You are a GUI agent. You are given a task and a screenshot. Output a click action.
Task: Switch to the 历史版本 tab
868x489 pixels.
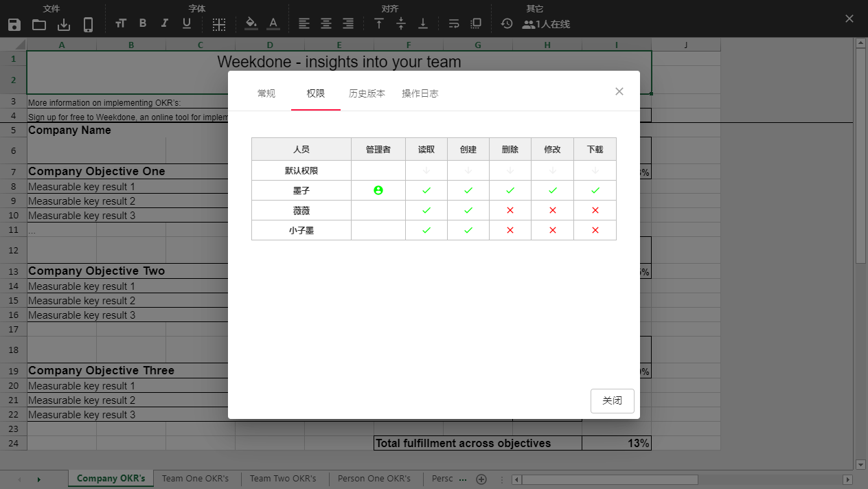[367, 93]
